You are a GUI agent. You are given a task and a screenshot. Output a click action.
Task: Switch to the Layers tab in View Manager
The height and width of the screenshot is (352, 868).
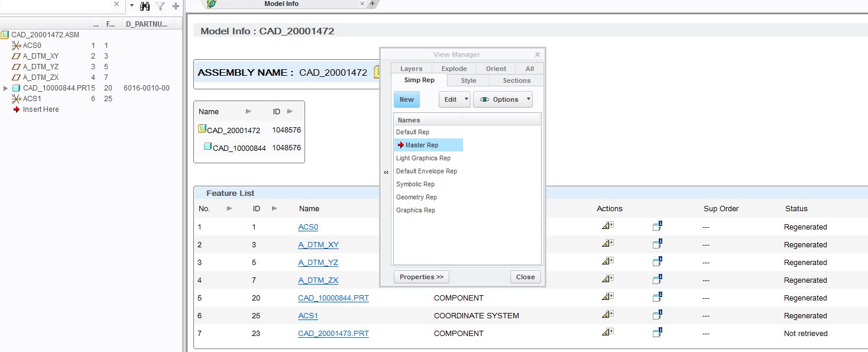click(x=412, y=69)
